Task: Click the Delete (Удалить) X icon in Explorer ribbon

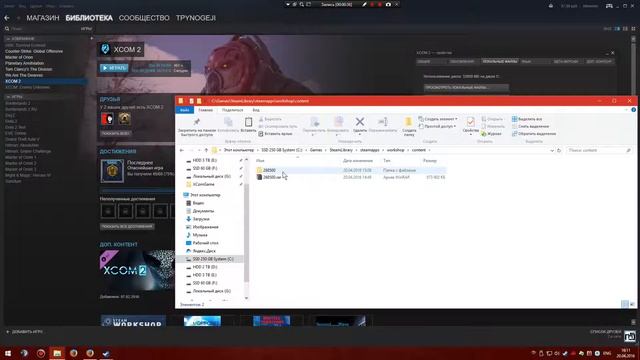Action: pyautogui.click(x=360, y=122)
